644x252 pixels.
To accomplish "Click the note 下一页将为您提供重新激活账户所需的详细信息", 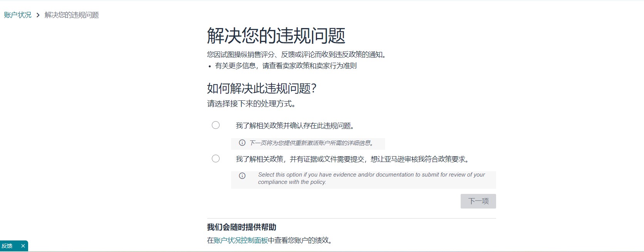I will tap(312, 143).
